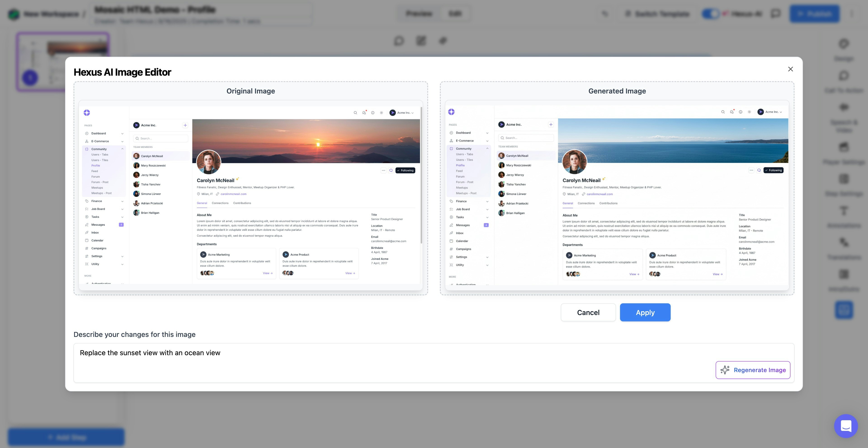Select the first step thumbnail in the left panel
868x448 pixels.
pos(63,62)
